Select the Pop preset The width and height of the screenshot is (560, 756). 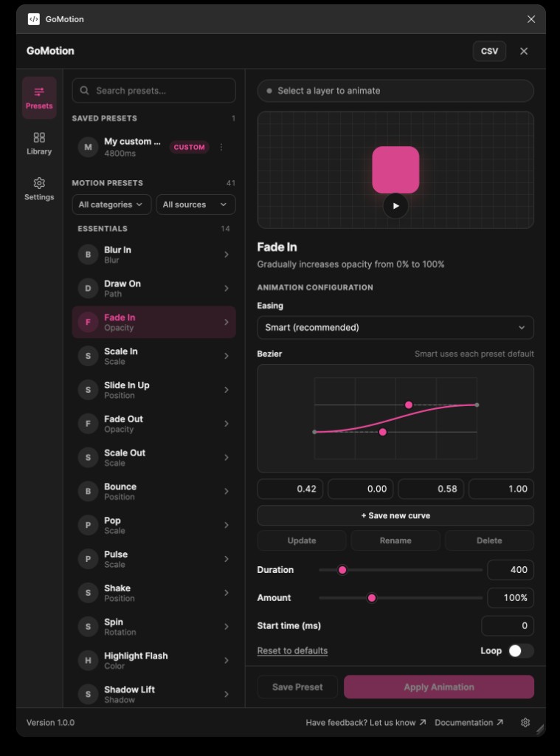tap(153, 525)
